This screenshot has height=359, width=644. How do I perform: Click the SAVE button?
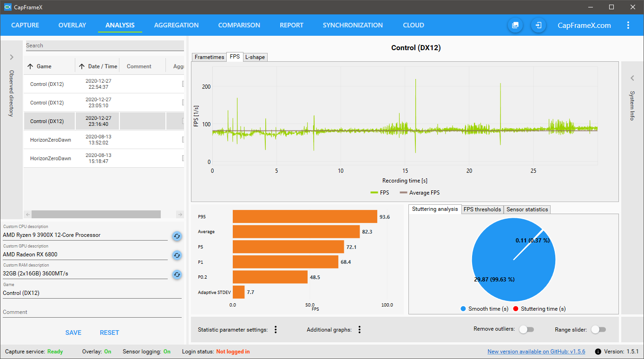coord(73,333)
